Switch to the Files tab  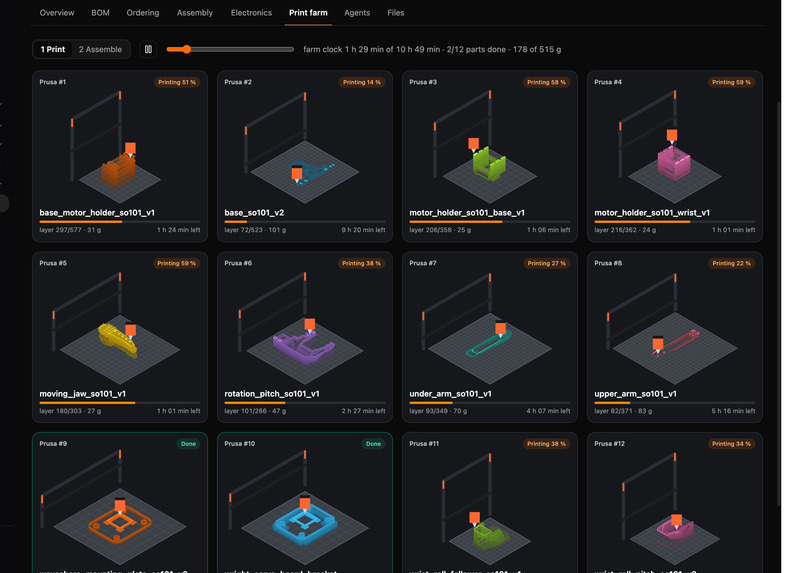395,13
